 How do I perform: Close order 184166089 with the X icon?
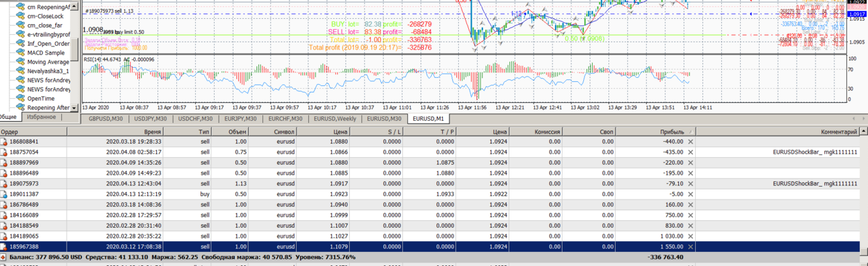(x=690, y=215)
